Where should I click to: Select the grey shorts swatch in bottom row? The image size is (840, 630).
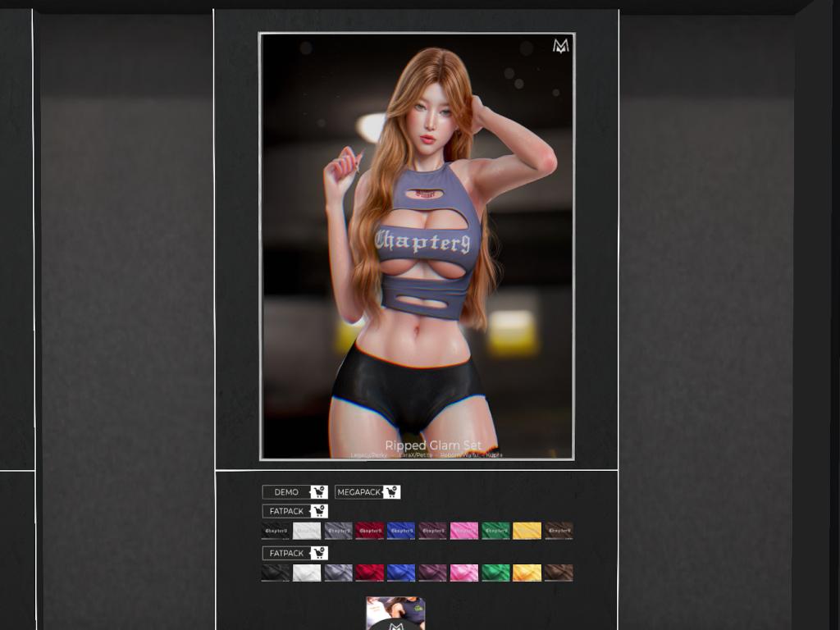click(x=338, y=573)
